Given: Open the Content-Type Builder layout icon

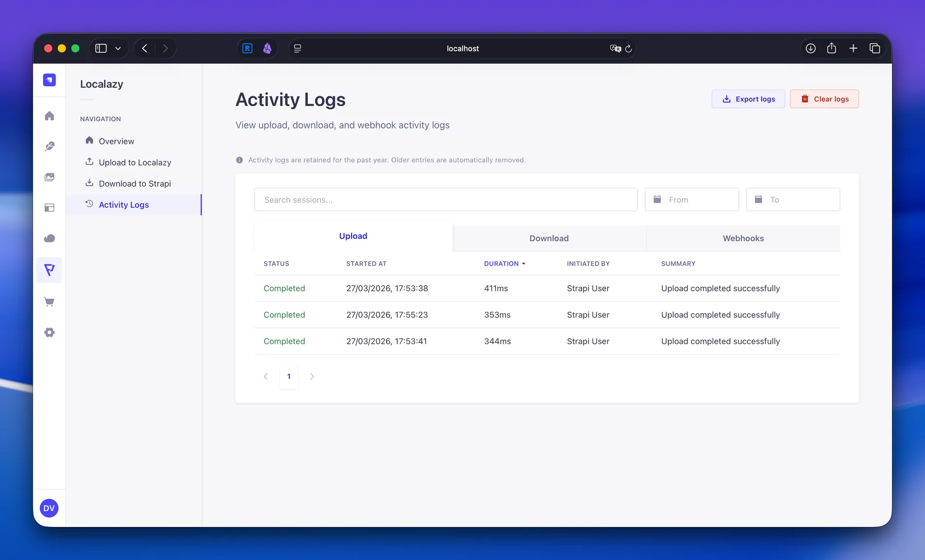Looking at the screenshot, I should (49, 208).
